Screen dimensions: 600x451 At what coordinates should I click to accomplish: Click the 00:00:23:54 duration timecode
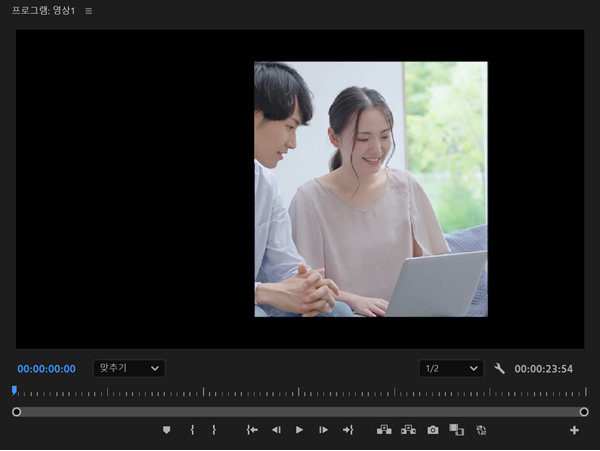[543, 369]
